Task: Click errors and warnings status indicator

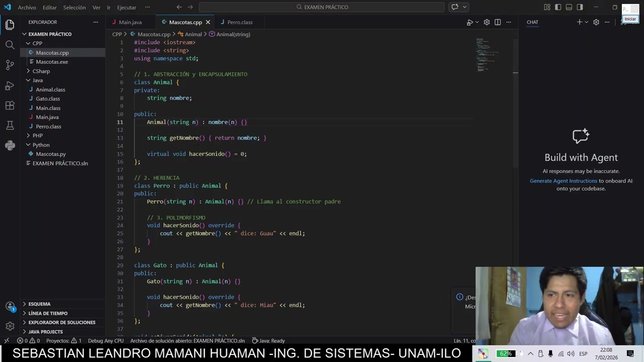Action: pyautogui.click(x=28, y=341)
